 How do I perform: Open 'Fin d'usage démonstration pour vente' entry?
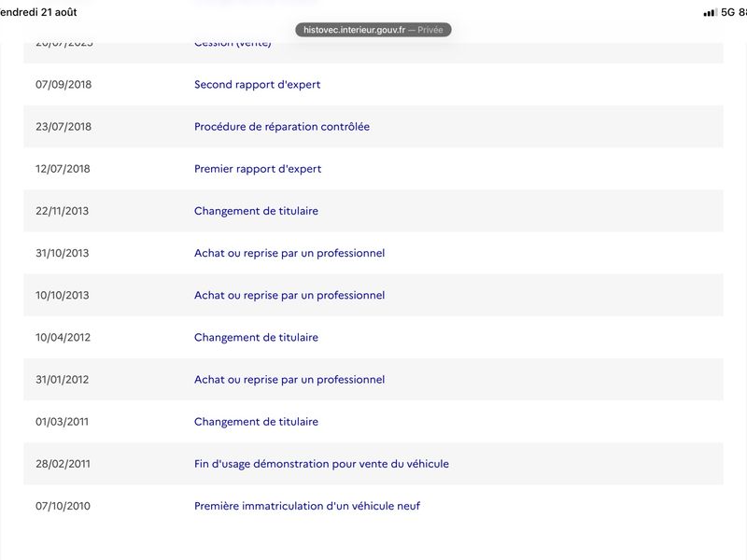321,464
